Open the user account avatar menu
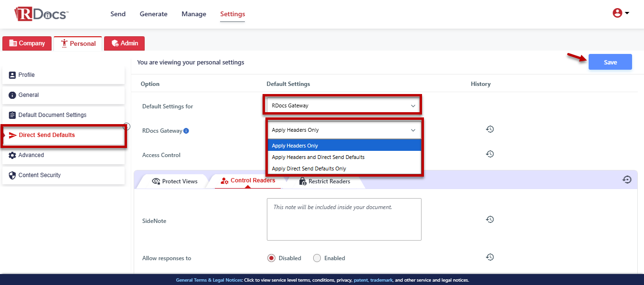 tap(620, 13)
